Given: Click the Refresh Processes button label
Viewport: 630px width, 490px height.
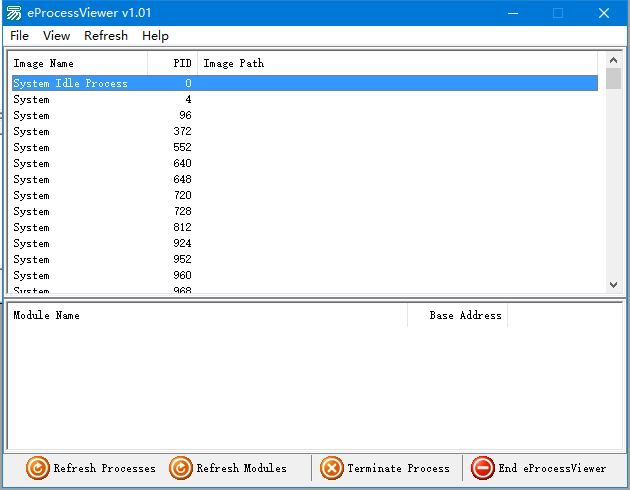Looking at the screenshot, I should pyautogui.click(x=104, y=468).
